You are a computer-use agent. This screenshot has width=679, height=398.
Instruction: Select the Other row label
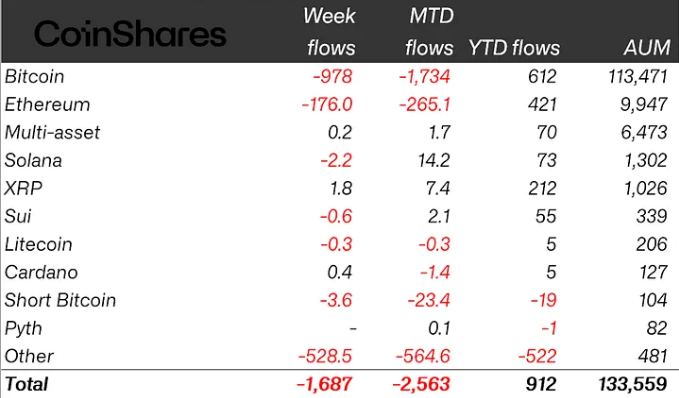(29, 356)
